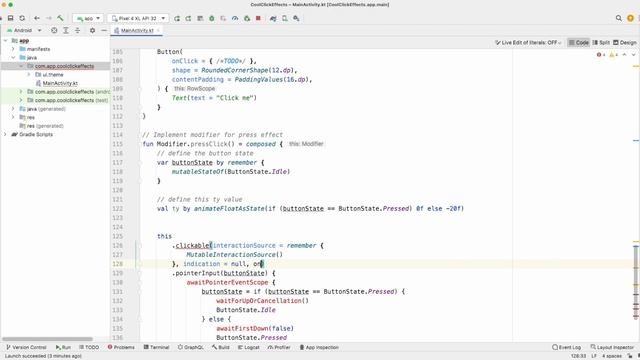The height and width of the screenshot is (360, 640).
Task: Close the MainActivity.kt tab
Action: coord(158,31)
